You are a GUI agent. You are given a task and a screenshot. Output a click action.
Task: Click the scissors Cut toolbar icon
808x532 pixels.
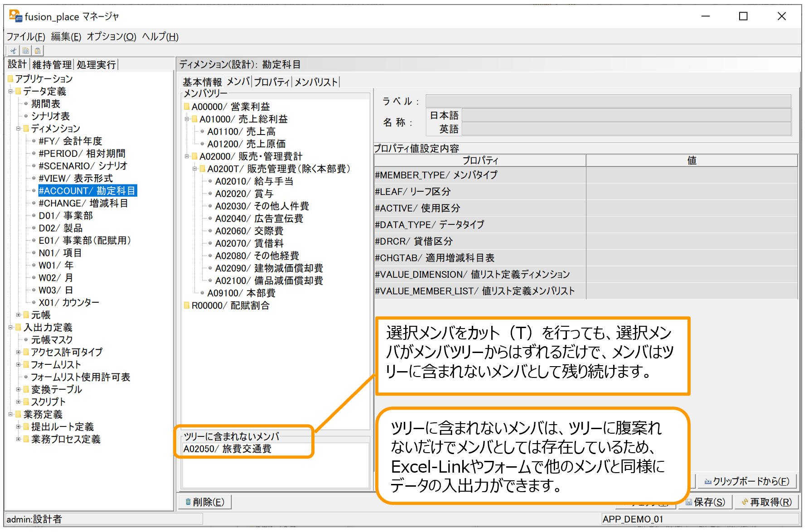coord(14,51)
